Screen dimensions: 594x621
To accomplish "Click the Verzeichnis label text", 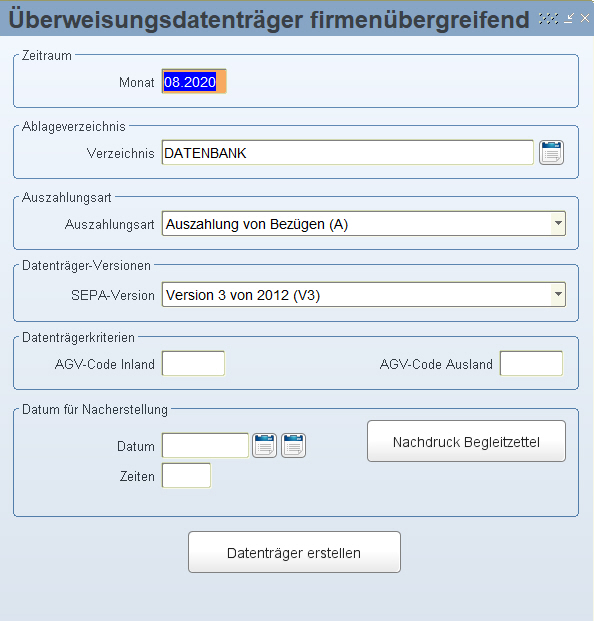I will [120, 153].
